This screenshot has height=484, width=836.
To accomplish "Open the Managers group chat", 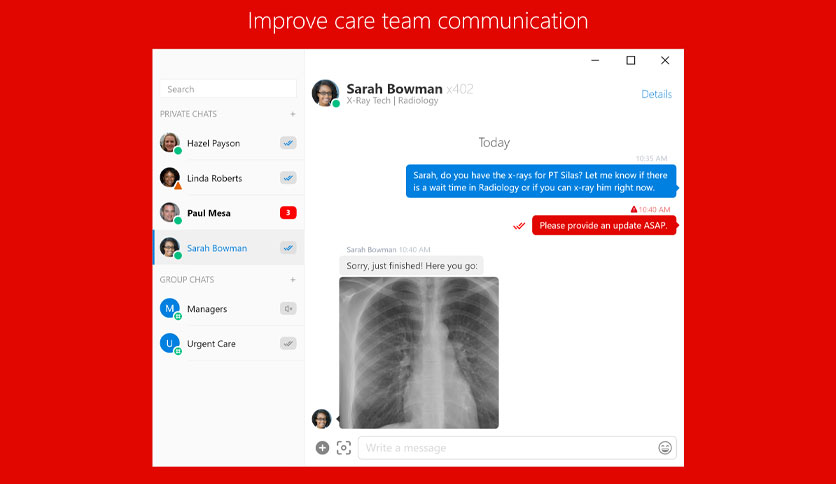I will pos(228,309).
